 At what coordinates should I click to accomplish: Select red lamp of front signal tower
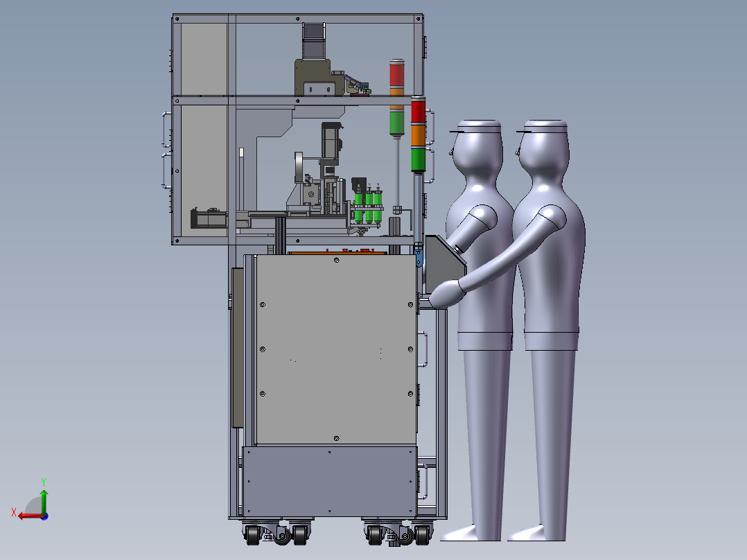click(419, 111)
